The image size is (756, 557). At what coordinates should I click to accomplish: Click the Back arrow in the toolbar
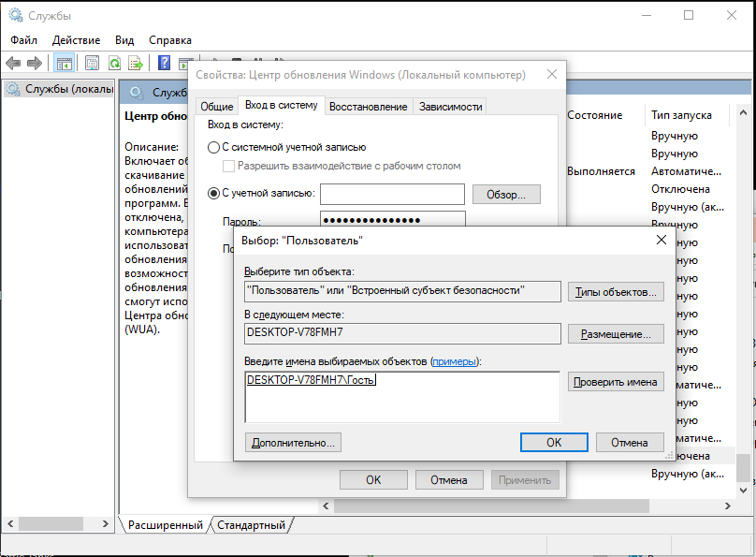click(x=13, y=64)
